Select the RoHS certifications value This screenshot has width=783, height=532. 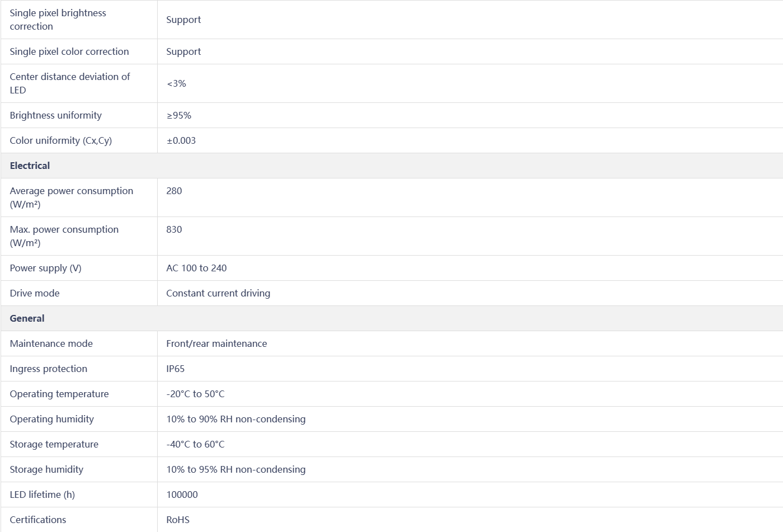[178, 520]
